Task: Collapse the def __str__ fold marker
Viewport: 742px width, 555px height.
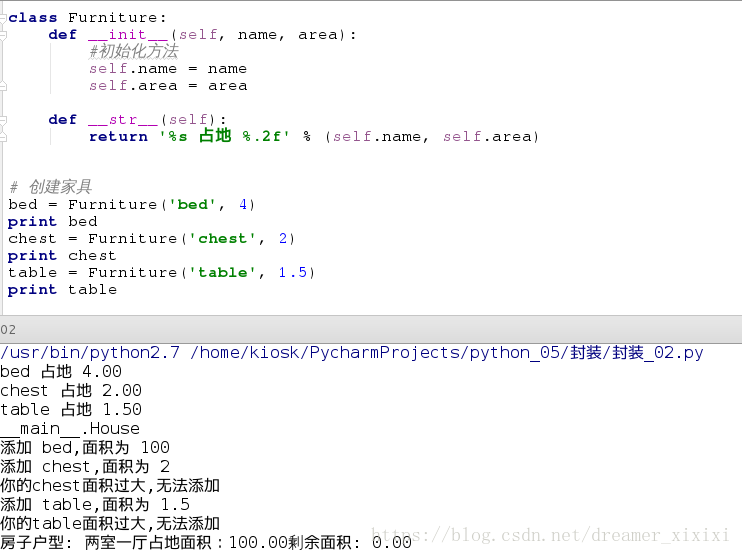Action: pos(3,120)
